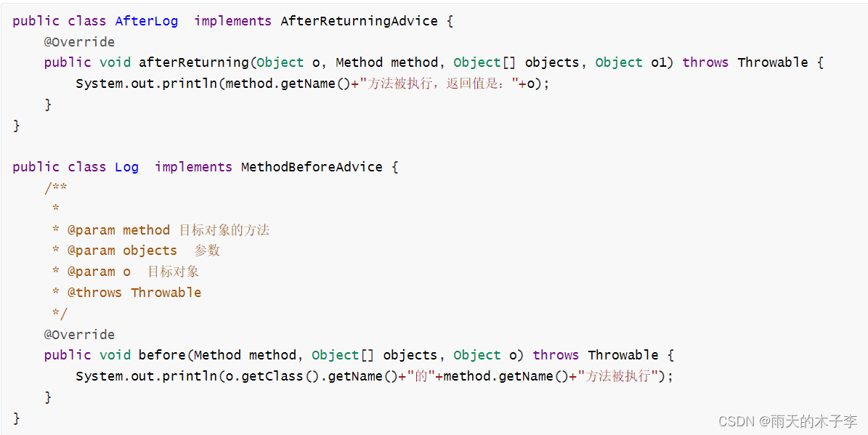This screenshot has height=435, width=868.
Task: Click the javadoc closing */ marker
Action: (x=60, y=314)
